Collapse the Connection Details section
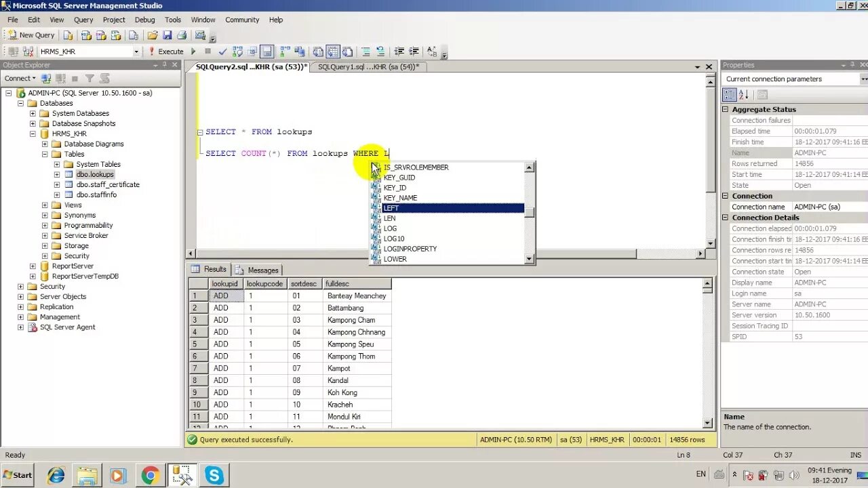Screen dimensions: 868x488 tap(725, 218)
